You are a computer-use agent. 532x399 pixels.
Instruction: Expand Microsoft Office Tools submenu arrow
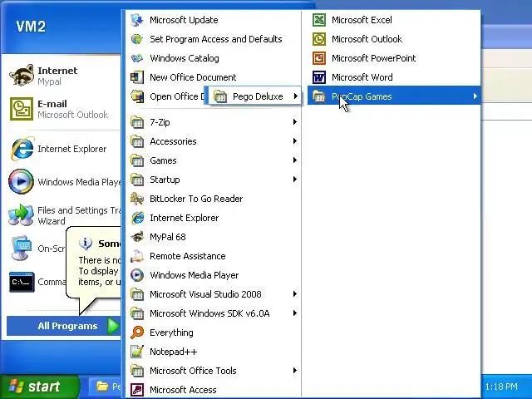pos(295,371)
